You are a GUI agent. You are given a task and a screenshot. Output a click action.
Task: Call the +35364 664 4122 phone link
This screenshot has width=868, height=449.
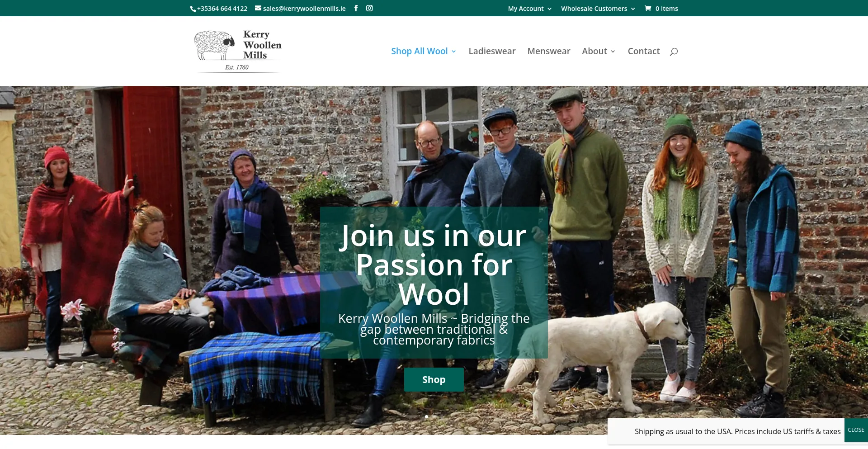[222, 9]
